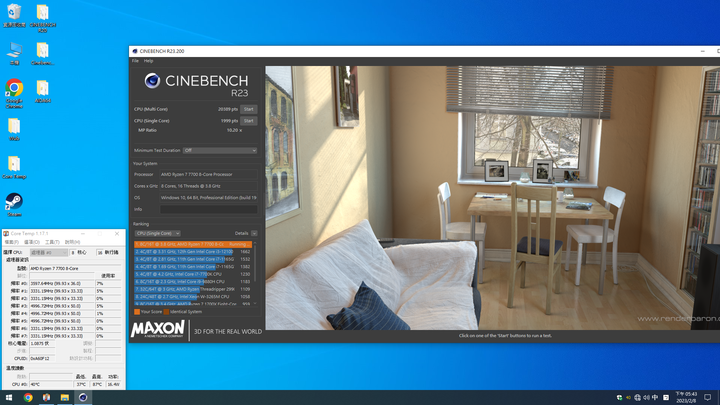Open the notification center icon
The image size is (720, 405).
(708, 398)
